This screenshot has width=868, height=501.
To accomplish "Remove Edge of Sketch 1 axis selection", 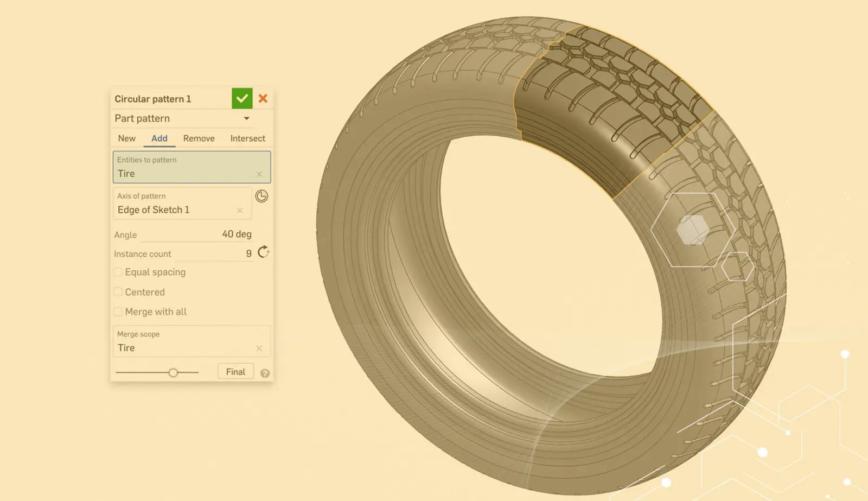I will [240, 210].
